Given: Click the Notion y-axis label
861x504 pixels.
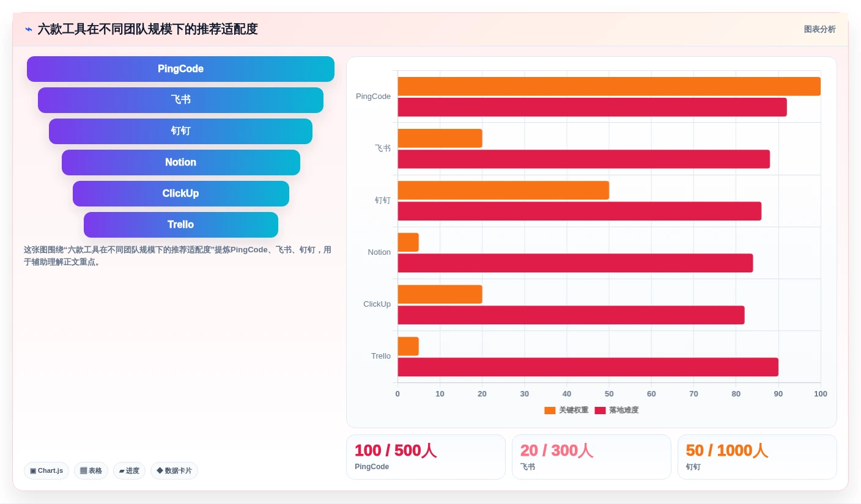Looking at the screenshot, I should (379, 252).
